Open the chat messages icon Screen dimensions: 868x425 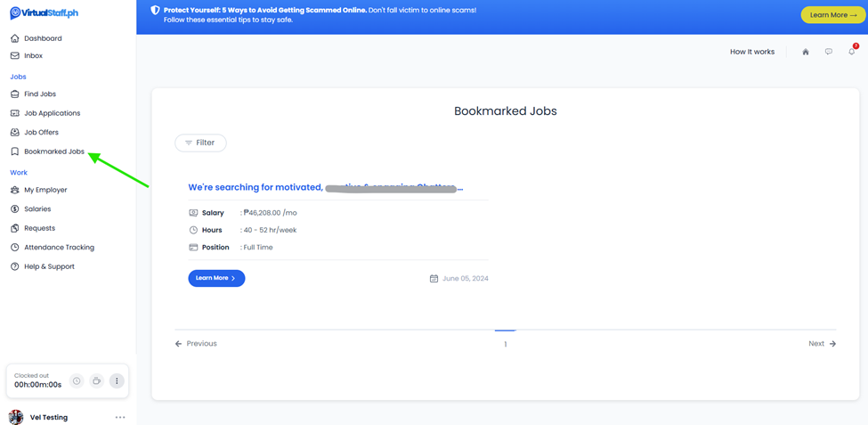829,52
